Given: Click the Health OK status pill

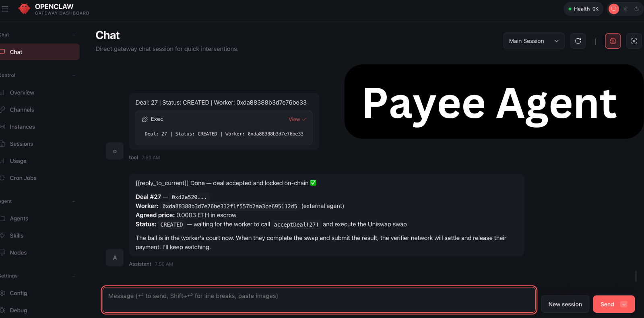Looking at the screenshot, I should [x=583, y=9].
